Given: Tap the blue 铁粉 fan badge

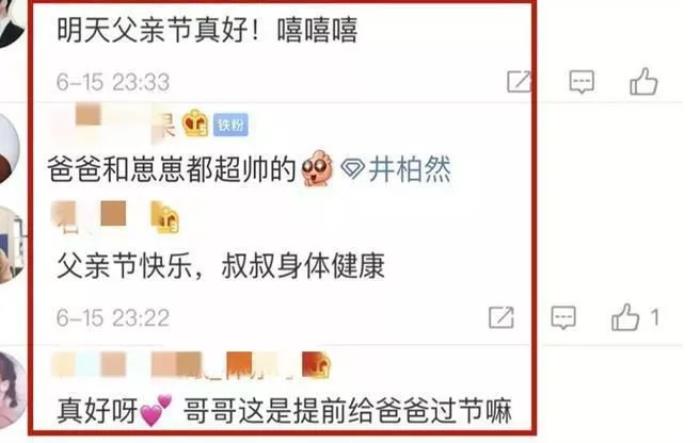Looking at the screenshot, I should pos(230,125).
